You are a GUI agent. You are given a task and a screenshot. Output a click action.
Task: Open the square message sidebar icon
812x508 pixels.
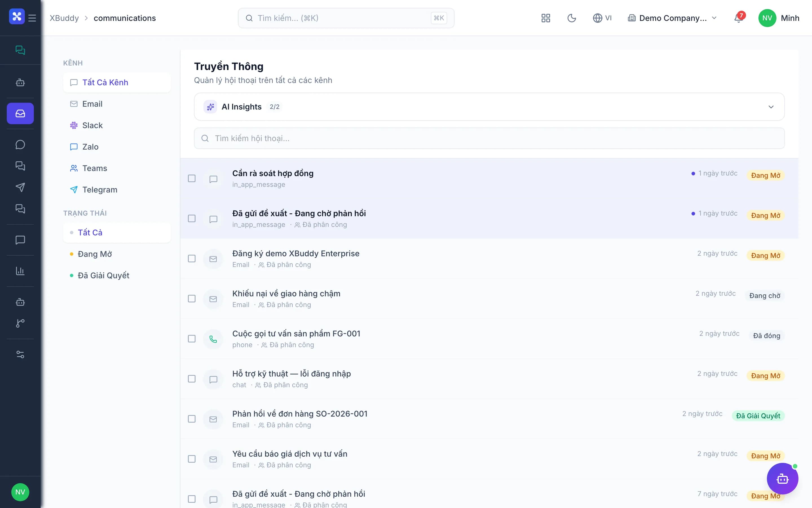pyautogui.click(x=20, y=240)
